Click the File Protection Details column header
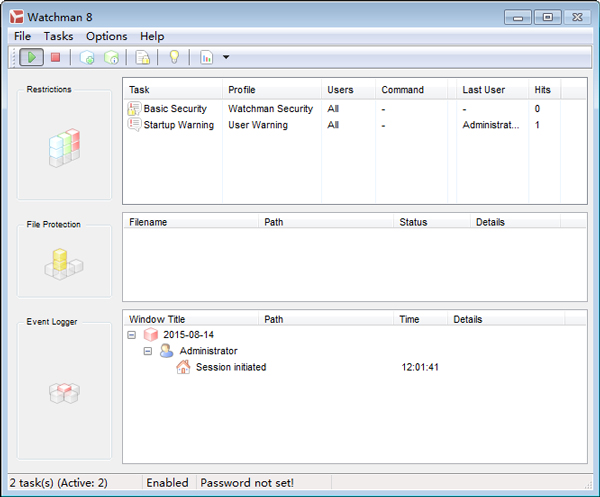 515,222
